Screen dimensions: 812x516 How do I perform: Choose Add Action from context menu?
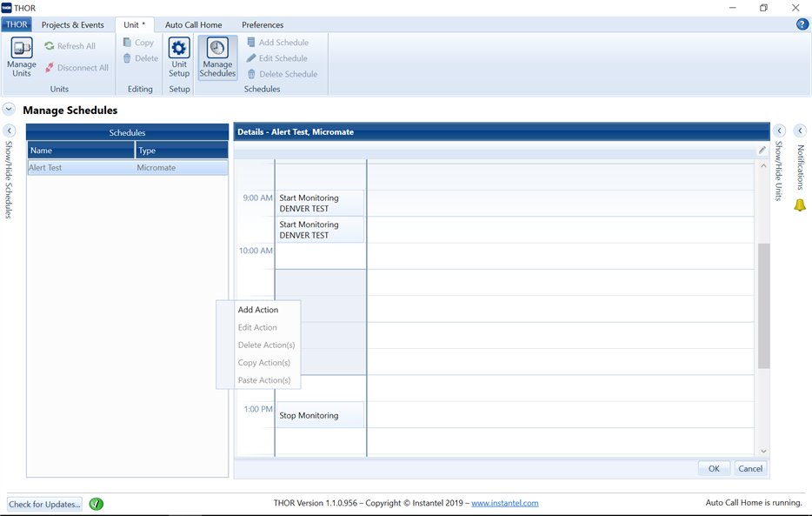point(258,310)
